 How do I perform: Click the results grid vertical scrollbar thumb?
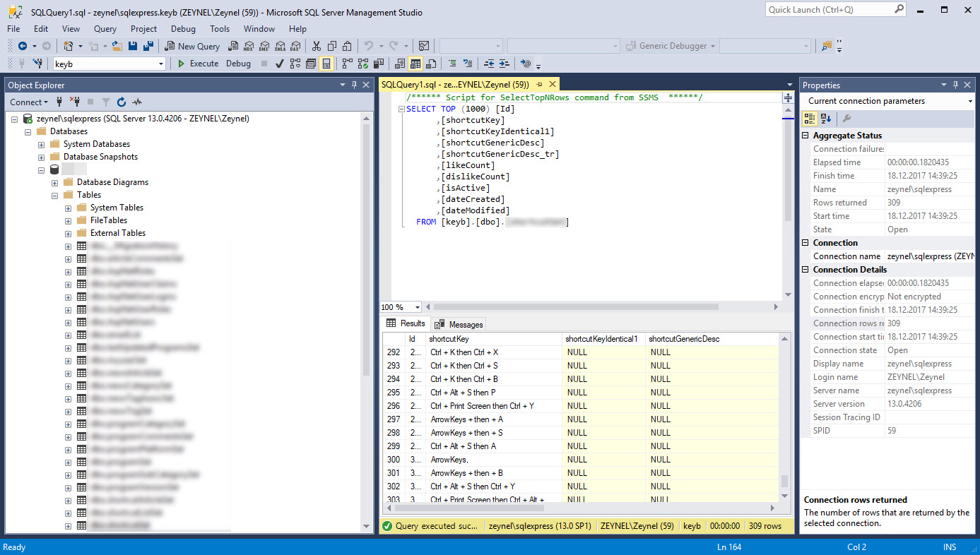784,481
